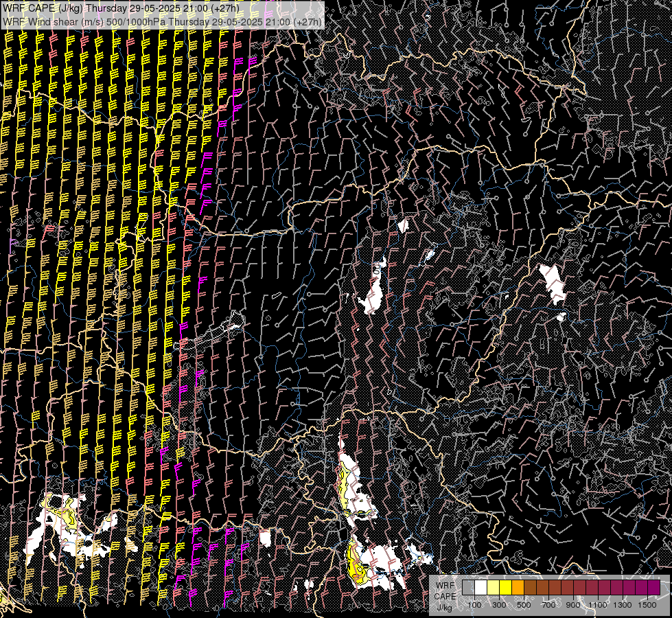Screen dimensions: 672x618
Task: Click the legend value 1100
Action: [x=598, y=605]
